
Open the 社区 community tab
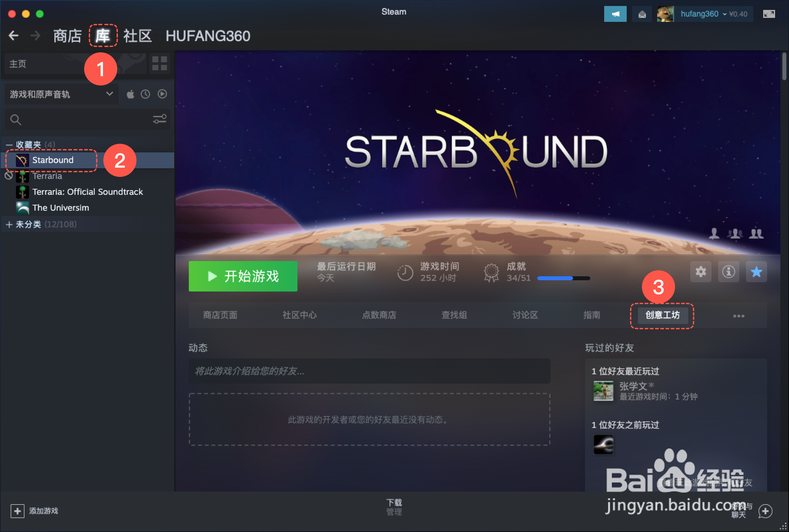pyautogui.click(x=137, y=36)
